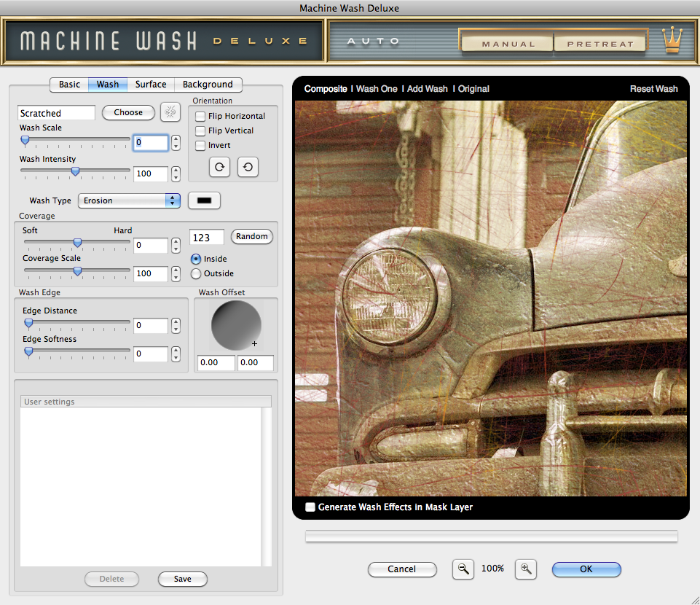
Task: Click the black wash color swatch
Action: pyautogui.click(x=204, y=200)
